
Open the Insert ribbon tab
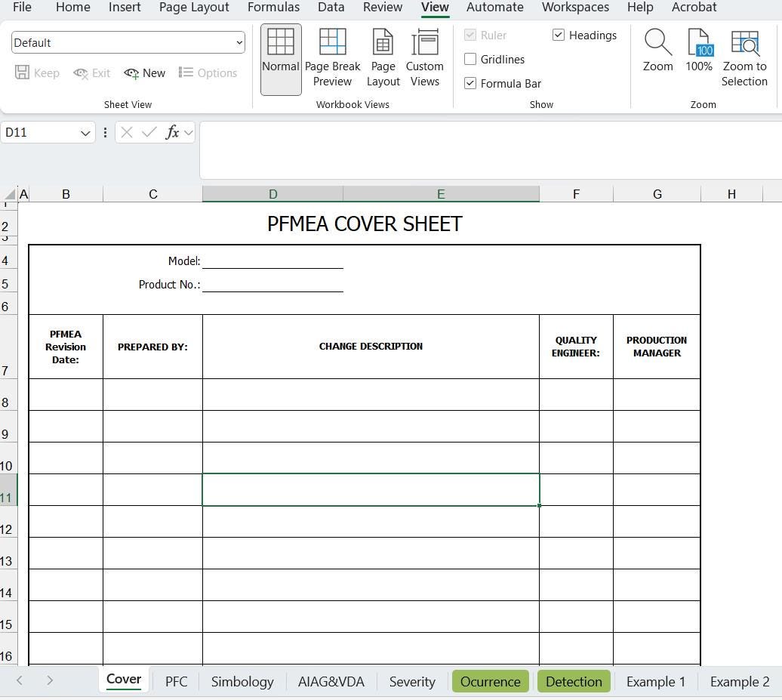coord(125,8)
